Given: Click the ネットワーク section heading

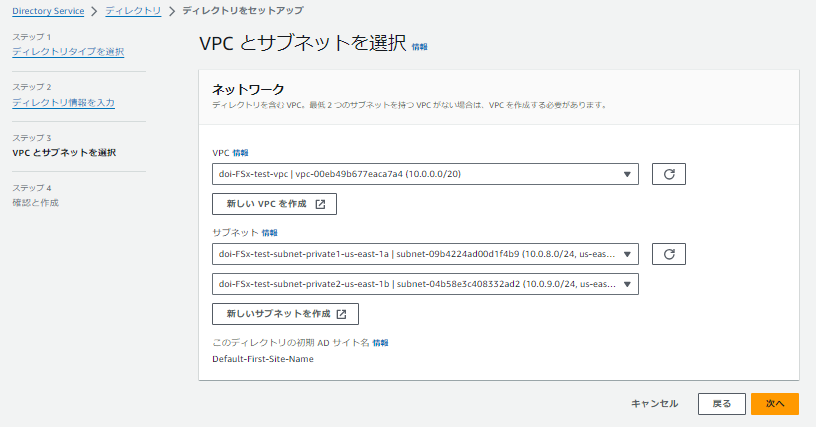Looking at the screenshot, I should 248,89.
